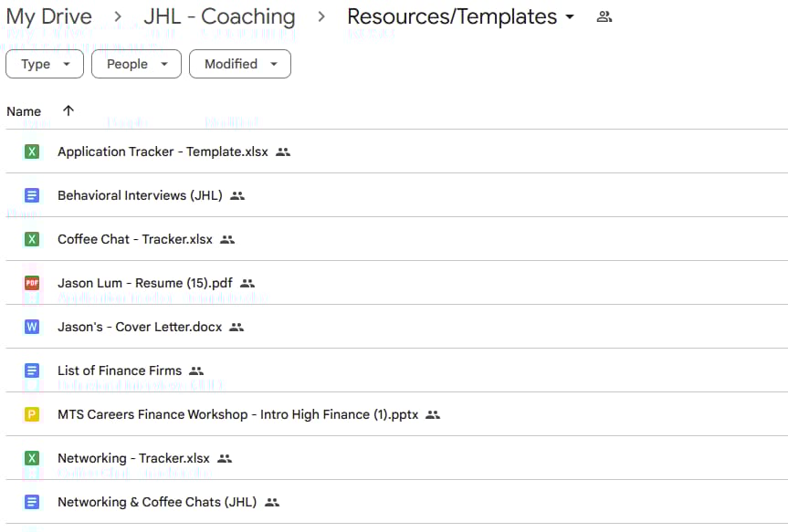This screenshot has width=788, height=532.
Task: Open the Type filter dropdown
Action: pos(45,64)
